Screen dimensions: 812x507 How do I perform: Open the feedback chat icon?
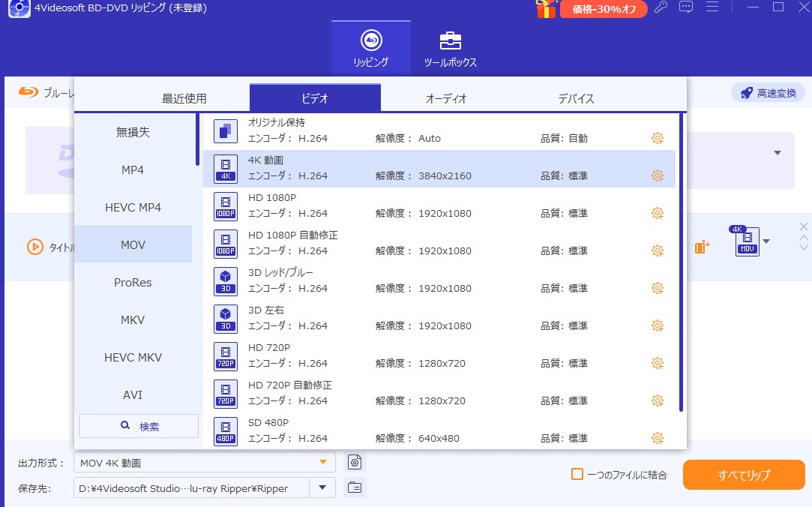coord(686,7)
